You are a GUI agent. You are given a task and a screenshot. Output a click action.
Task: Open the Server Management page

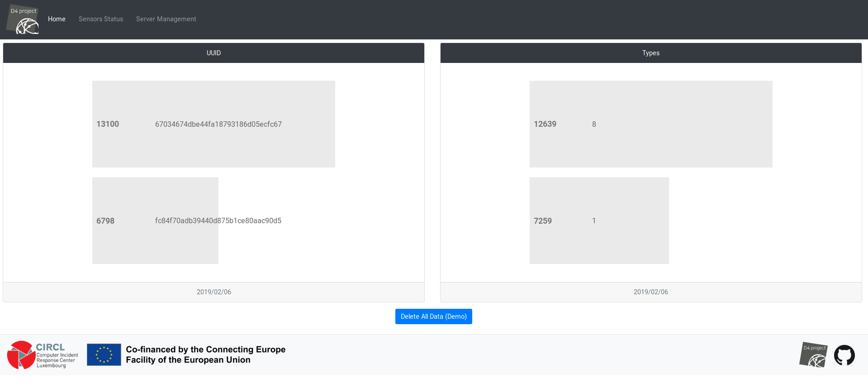[166, 19]
